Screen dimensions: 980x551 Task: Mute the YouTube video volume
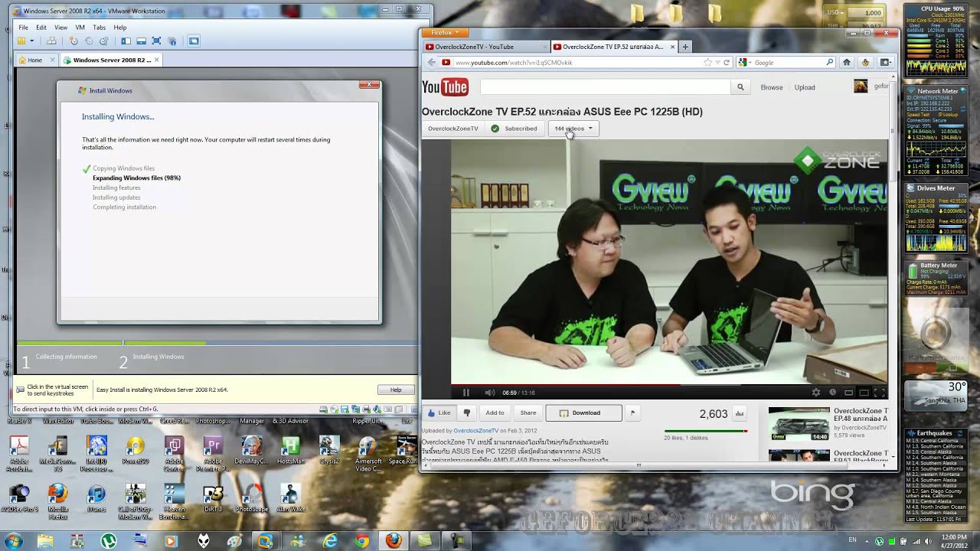[489, 393]
